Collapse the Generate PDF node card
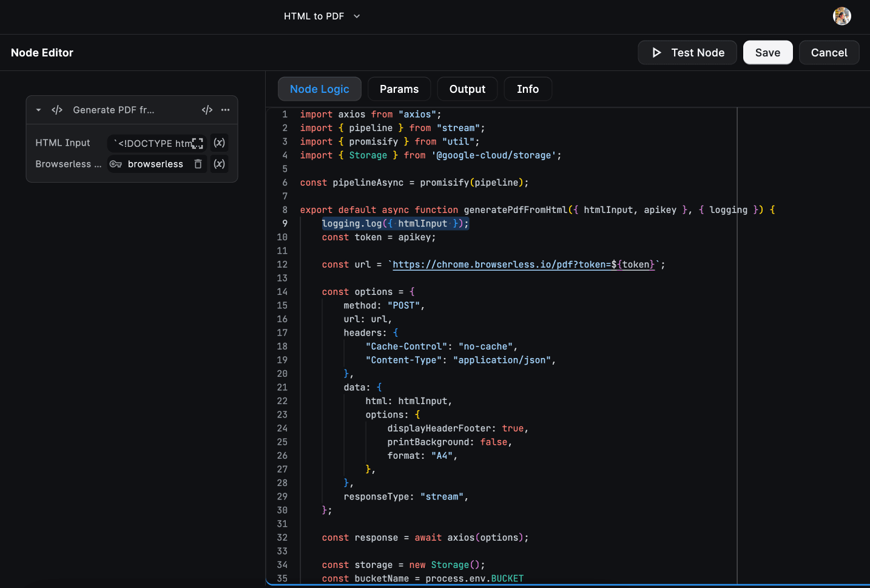 [38, 110]
